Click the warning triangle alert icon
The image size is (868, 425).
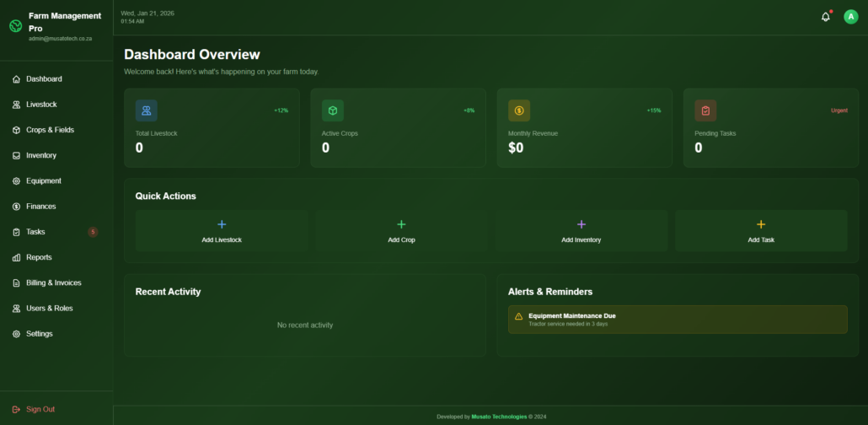pyautogui.click(x=519, y=316)
